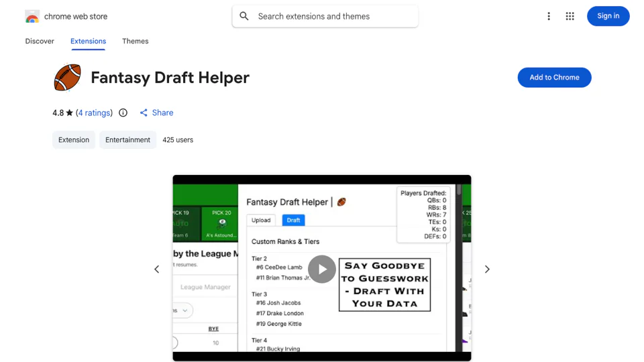The width and height of the screenshot is (644, 362).
Task: Open the Themes tab
Action: point(135,41)
